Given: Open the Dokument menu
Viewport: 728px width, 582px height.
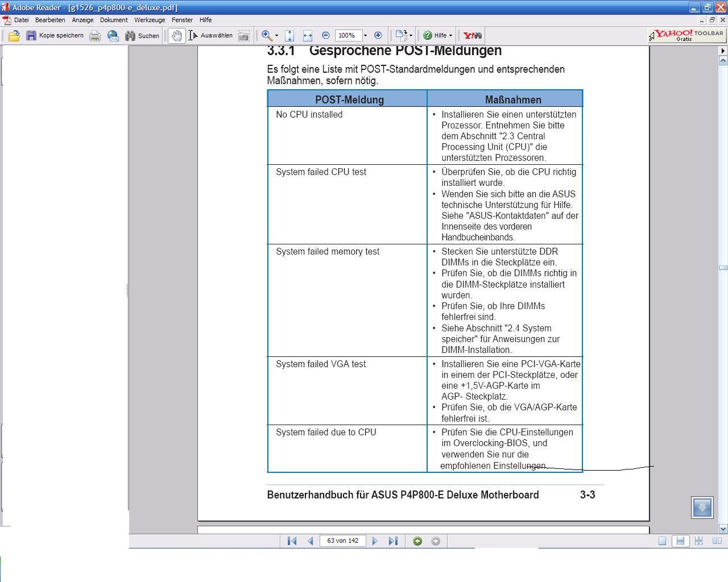Looking at the screenshot, I should [x=114, y=20].
